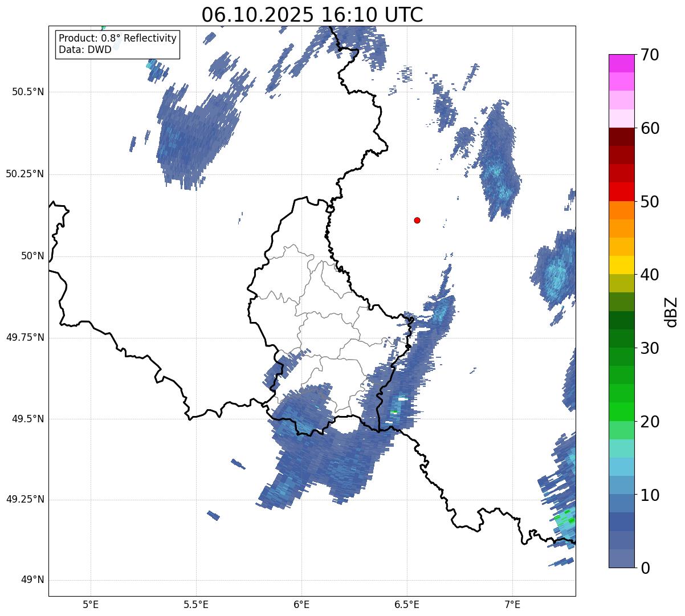Viewport: 685px width, 616px height.
Task: Click the latitude label 49.5°N
Action: click(27, 419)
